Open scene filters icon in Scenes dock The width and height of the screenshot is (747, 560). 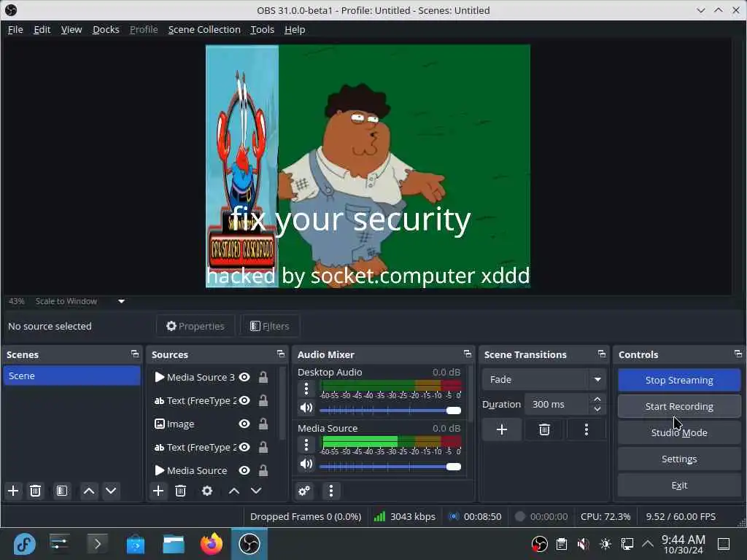point(62,491)
